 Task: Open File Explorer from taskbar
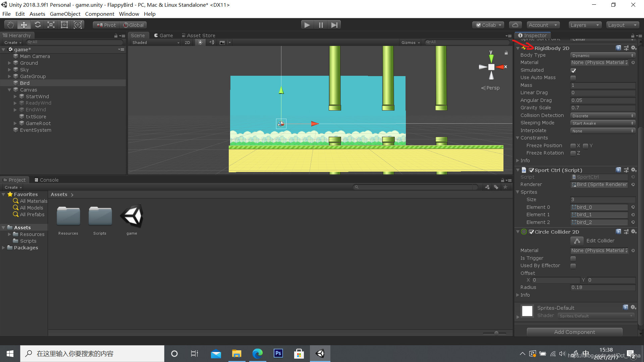236,353
